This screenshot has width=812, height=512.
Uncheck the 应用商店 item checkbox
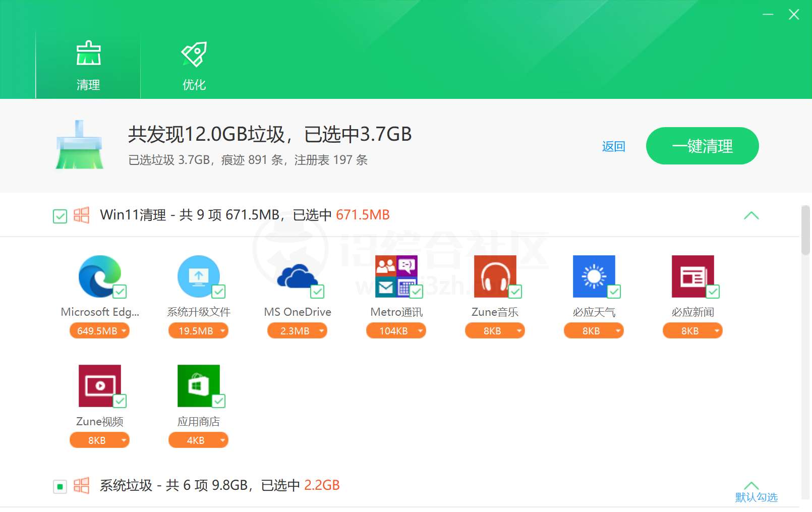click(x=218, y=401)
